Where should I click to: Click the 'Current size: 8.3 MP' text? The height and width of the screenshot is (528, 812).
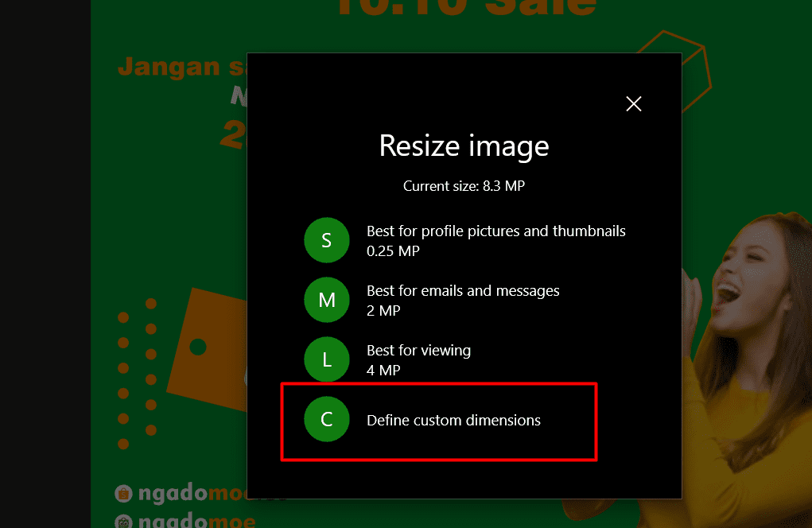pyautogui.click(x=464, y=186)
